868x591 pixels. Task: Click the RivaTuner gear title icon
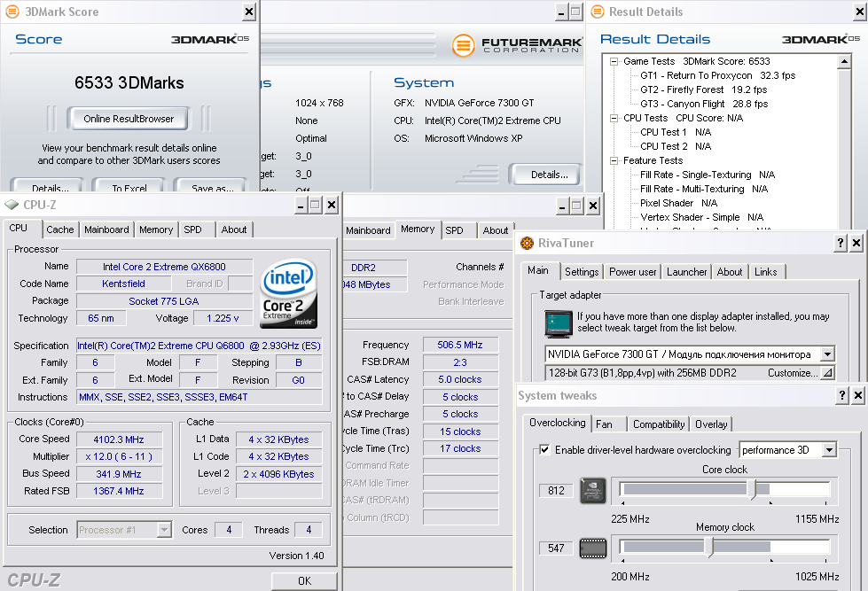click(x=527, y=243)
